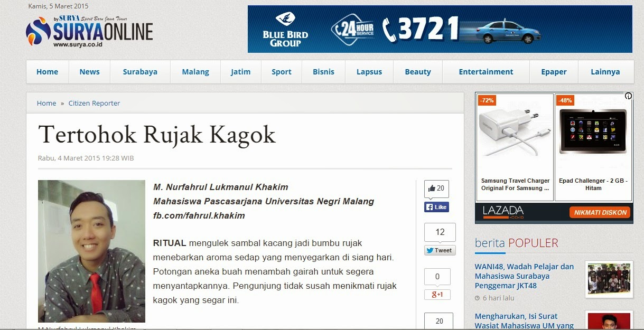644x330 pixels.
Task: Open the Sport section
Action: (x=282, y=72)
